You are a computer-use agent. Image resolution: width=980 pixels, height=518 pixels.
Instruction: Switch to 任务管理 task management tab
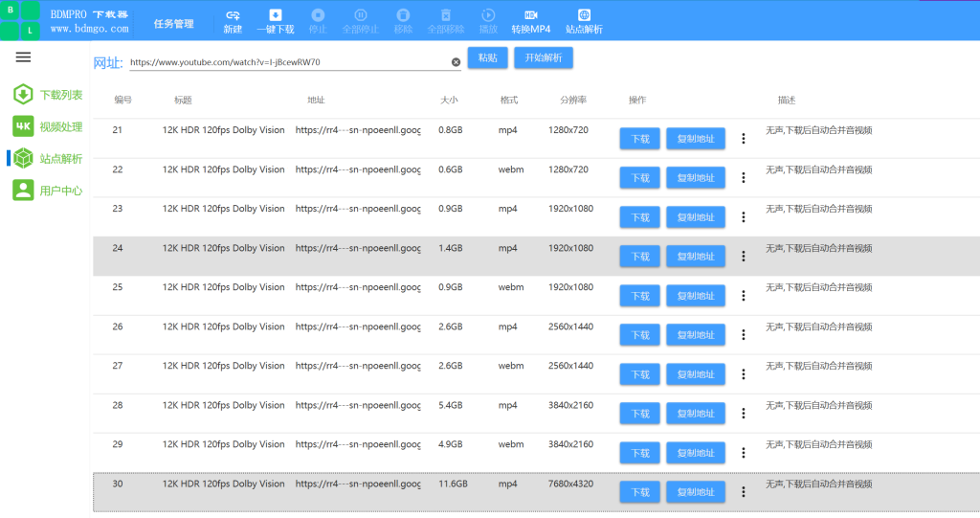(174, 24)
